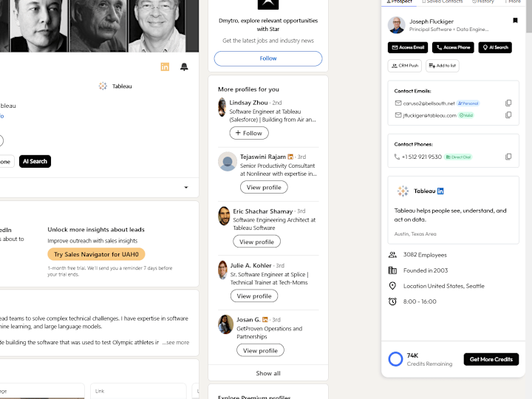Open Julie A. Kohler's profile photo
The width and height of the screenshot is (532, 399).
[222, 270]
